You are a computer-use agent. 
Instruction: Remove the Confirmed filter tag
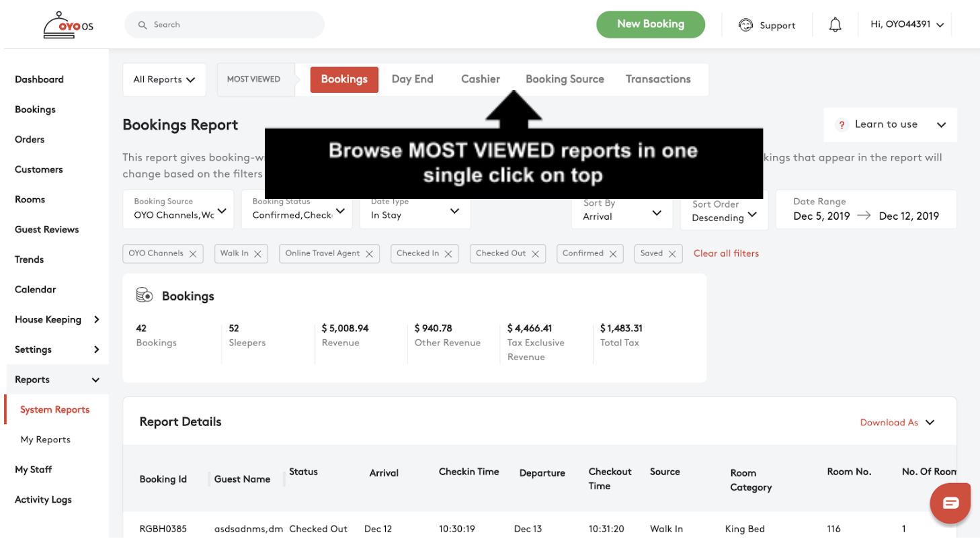pyautogui.click(x=613, y=254)
